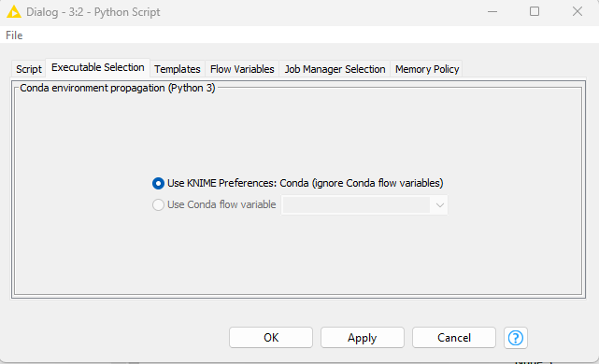
Task: Close the dialog with the X button
Action: coord(578,12)
